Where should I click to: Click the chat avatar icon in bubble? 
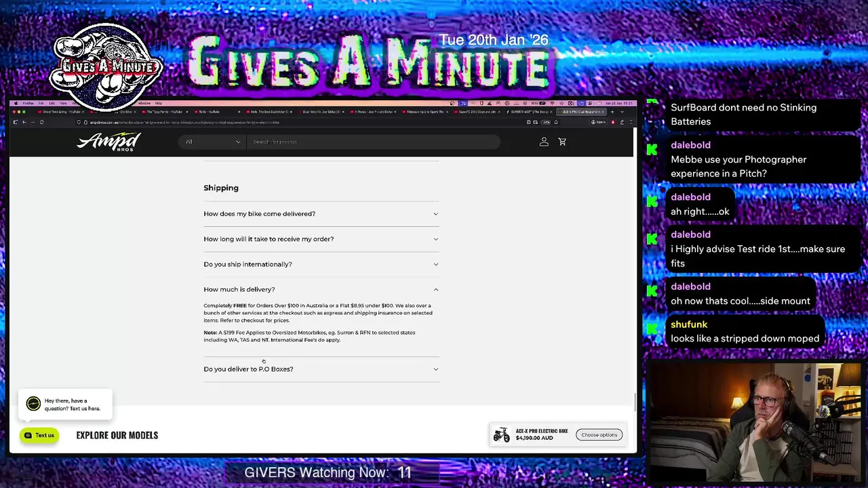point(33,405)
